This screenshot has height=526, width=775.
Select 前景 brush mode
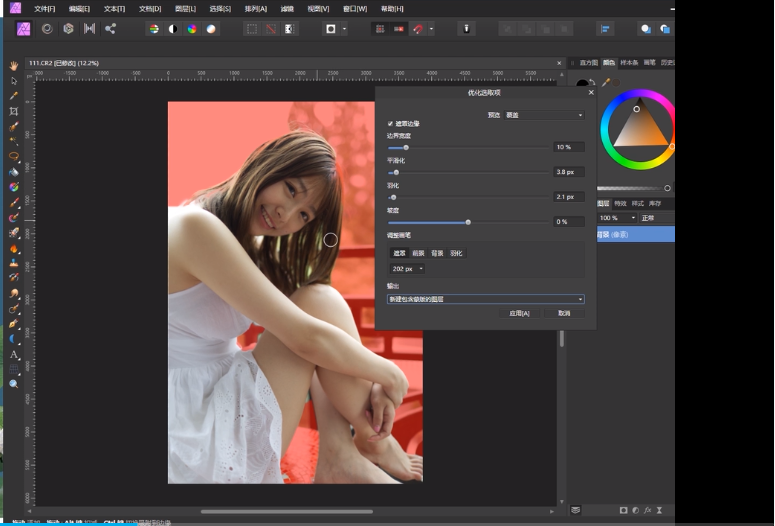coord(418,253)
